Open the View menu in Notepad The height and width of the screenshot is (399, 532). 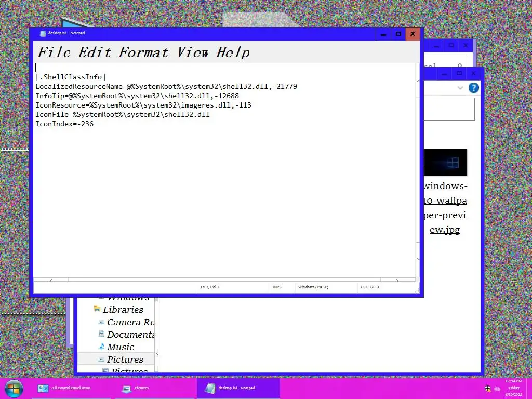(x=192, y=52)
